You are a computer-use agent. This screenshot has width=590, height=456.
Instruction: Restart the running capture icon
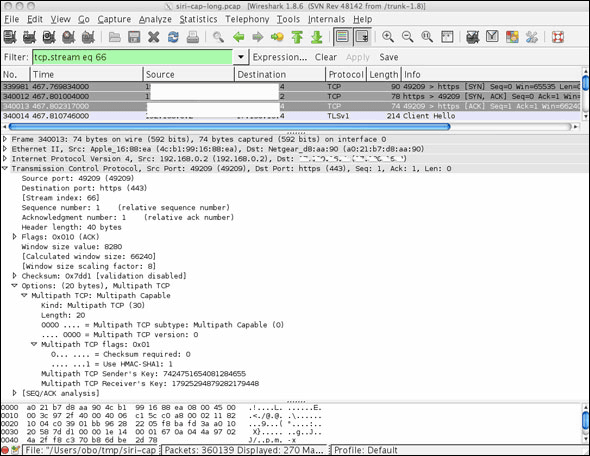(88, 37)
